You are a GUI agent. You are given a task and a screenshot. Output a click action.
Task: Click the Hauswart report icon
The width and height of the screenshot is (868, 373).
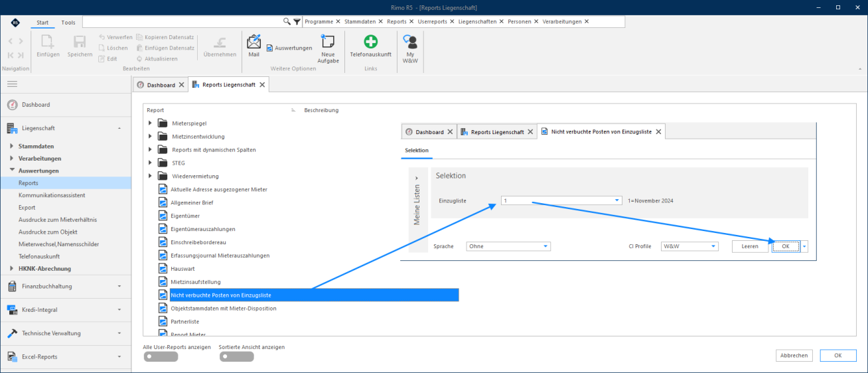tap(163, 269)
